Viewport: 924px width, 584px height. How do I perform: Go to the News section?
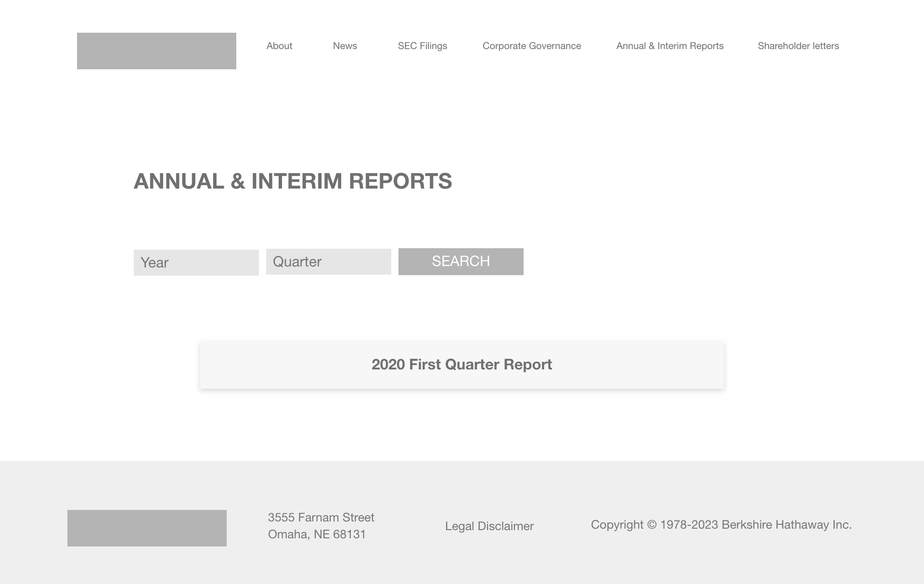click(x=345, y=46)
